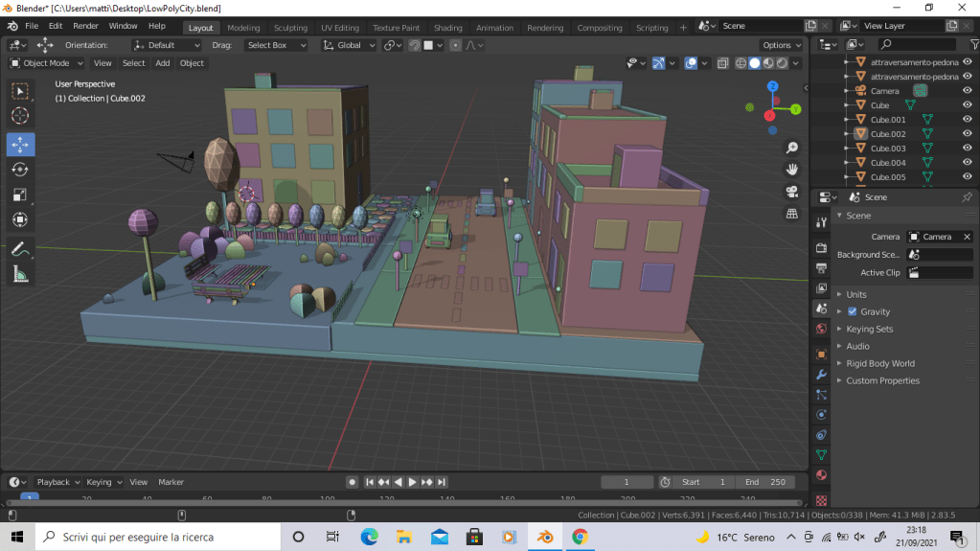Expand the Units panel
The image size is (980, 551).
coord(855,294)
